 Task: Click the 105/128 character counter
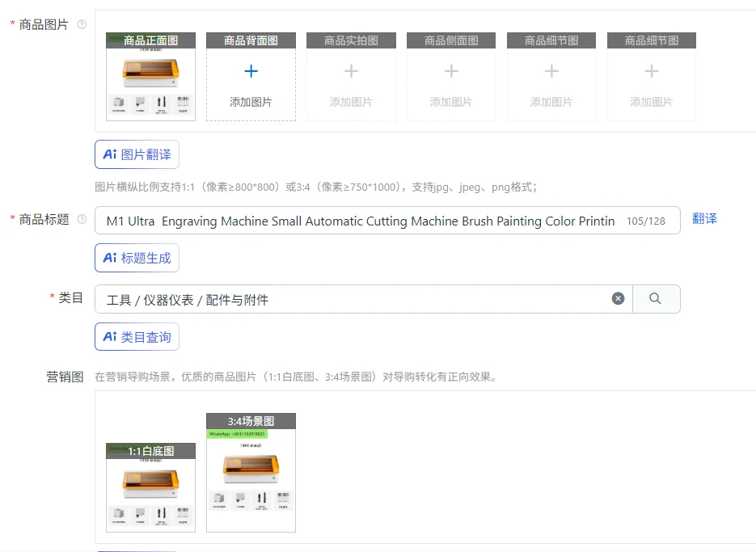(x=645, y=221)
